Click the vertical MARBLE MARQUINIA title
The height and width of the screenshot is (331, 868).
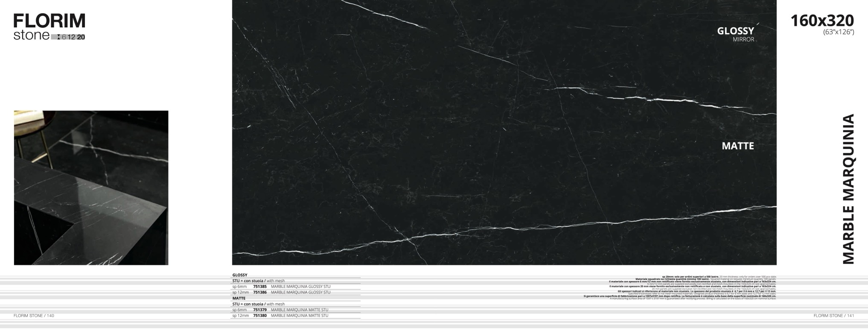click(x=848, y=188)
